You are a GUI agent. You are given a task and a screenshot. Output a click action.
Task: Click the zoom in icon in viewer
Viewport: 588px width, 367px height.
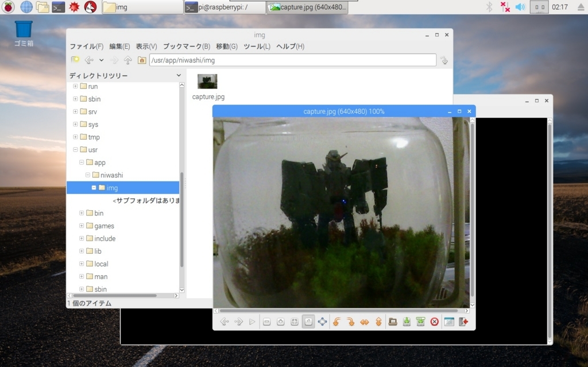click(280, 322)
